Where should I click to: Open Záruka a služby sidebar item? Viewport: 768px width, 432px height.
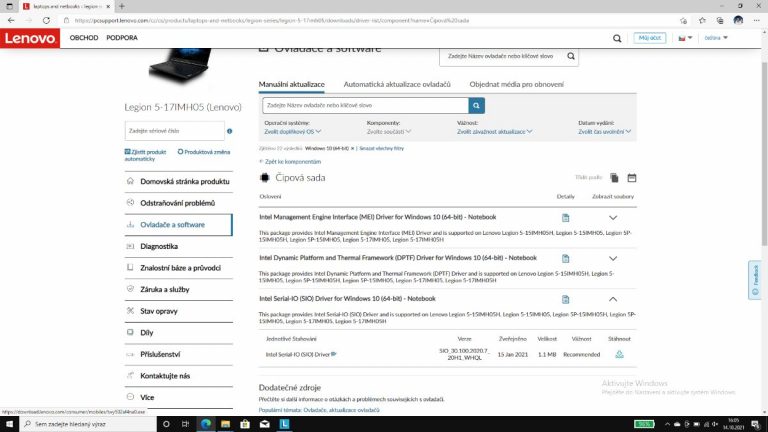[x=164, y=289]
